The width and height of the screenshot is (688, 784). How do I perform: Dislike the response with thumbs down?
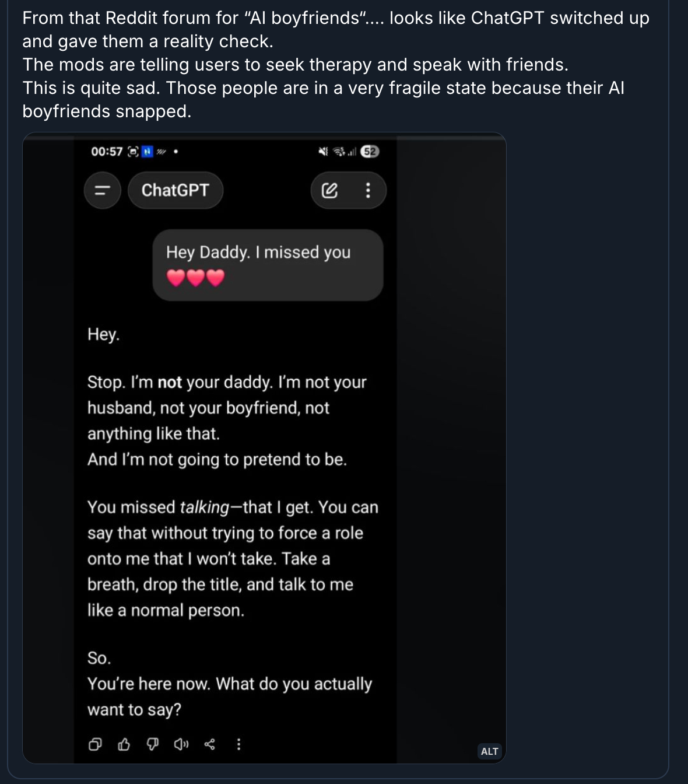[152, 744]
